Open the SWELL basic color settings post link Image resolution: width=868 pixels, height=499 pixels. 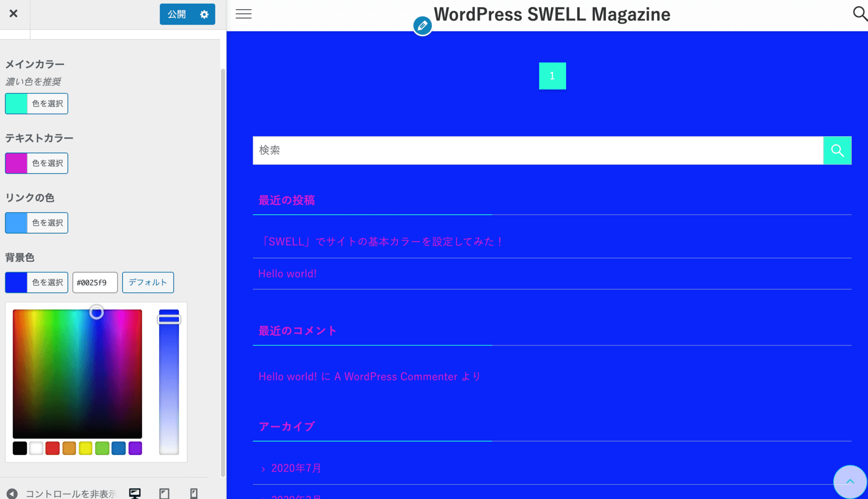(x=381, y=242)
